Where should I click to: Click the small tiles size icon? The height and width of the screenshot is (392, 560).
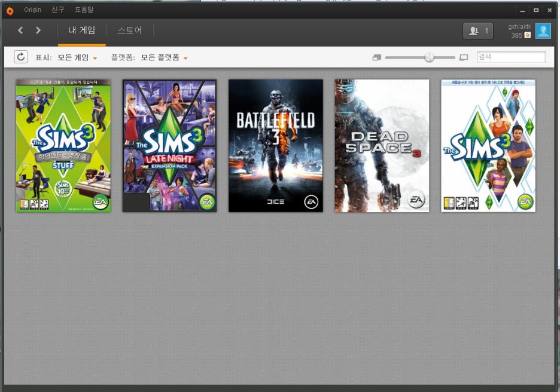376,57
